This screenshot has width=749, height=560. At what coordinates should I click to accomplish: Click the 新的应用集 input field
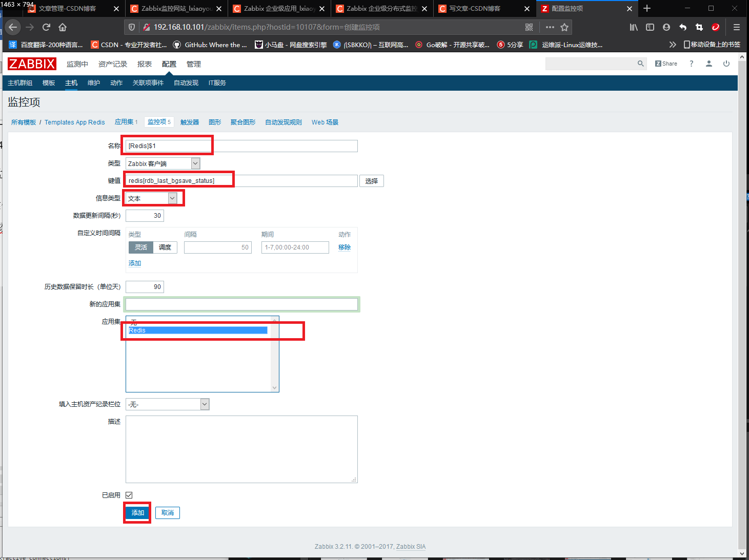point(241,304)
